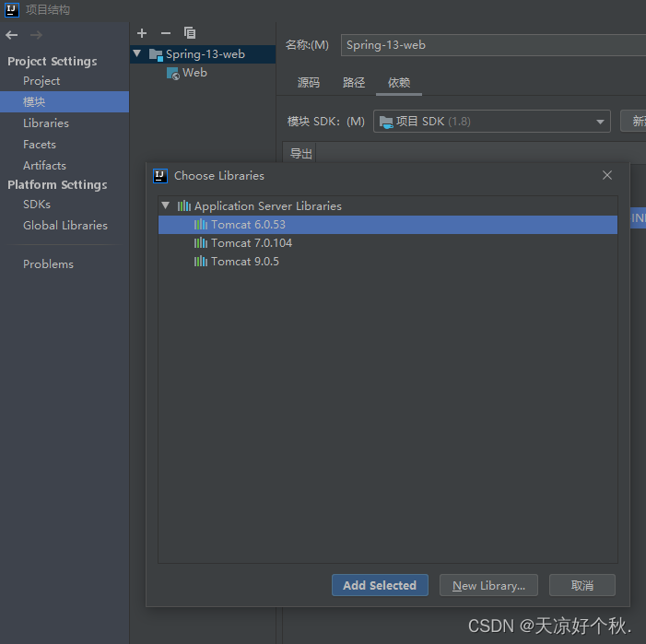The width and height of the screenshot is (646, 644).
Task: Remove module with minus icon
Action: [x=166, y=33]
